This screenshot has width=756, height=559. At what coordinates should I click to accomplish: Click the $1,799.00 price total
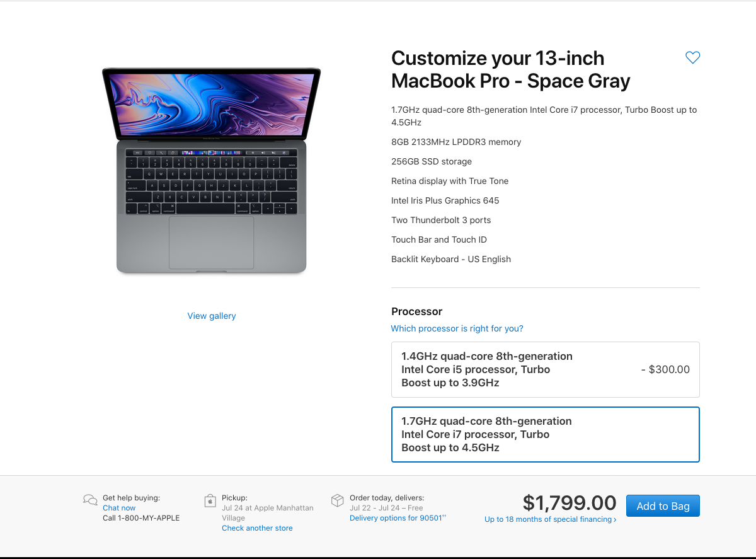point(570,503)
